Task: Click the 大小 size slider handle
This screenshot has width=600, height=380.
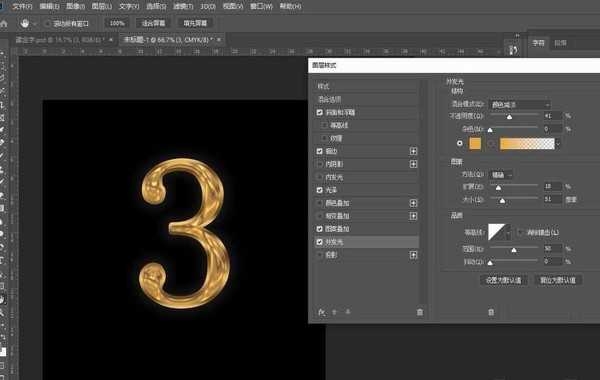Action: 502,201
